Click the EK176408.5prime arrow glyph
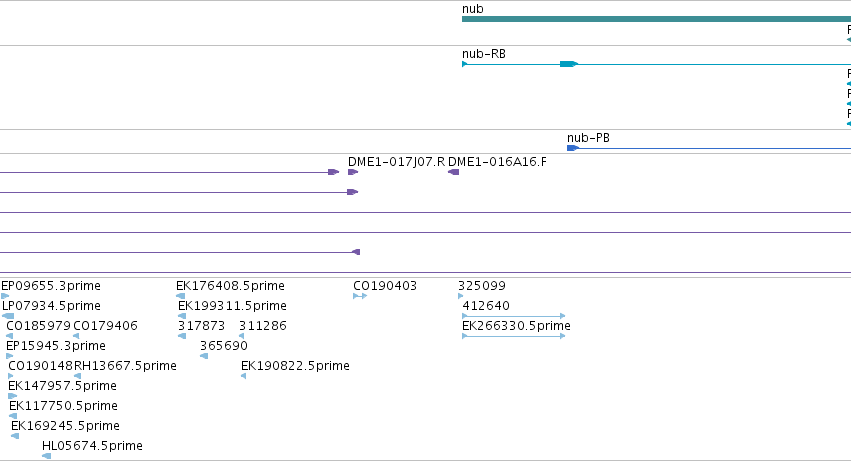The height and width of the screenshot is (461, 851). coord(181,296)
